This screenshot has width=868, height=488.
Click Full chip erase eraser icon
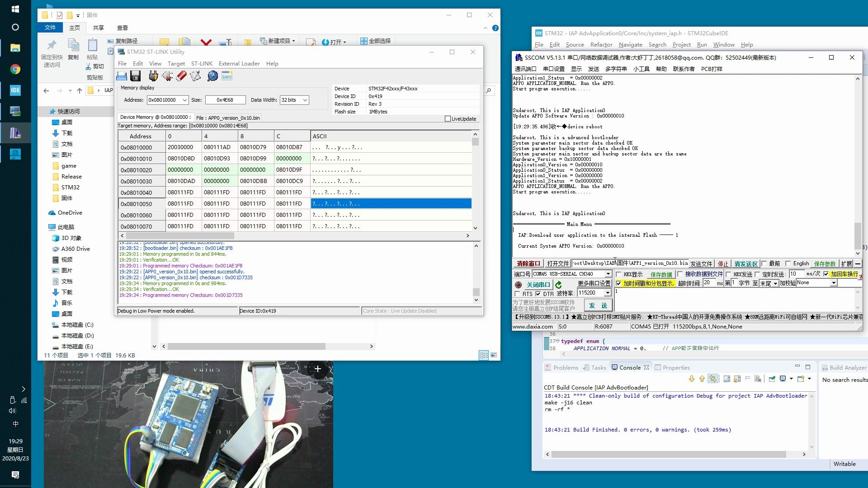[x=181, y=76]
